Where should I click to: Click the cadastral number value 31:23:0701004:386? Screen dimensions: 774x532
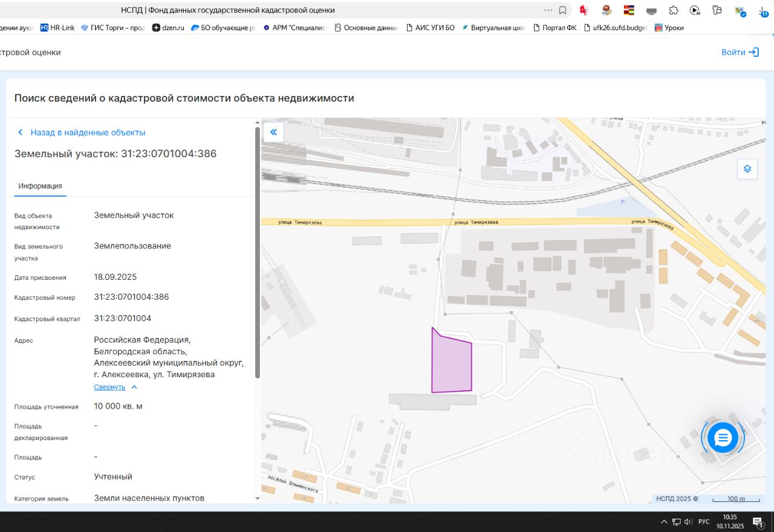[x=131, y=297]
